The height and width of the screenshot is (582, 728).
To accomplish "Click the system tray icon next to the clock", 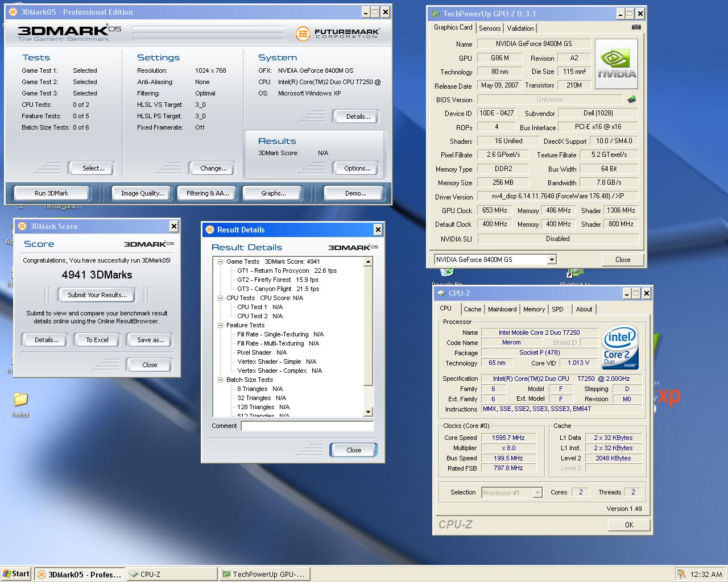I will click(x=681, y=574).
